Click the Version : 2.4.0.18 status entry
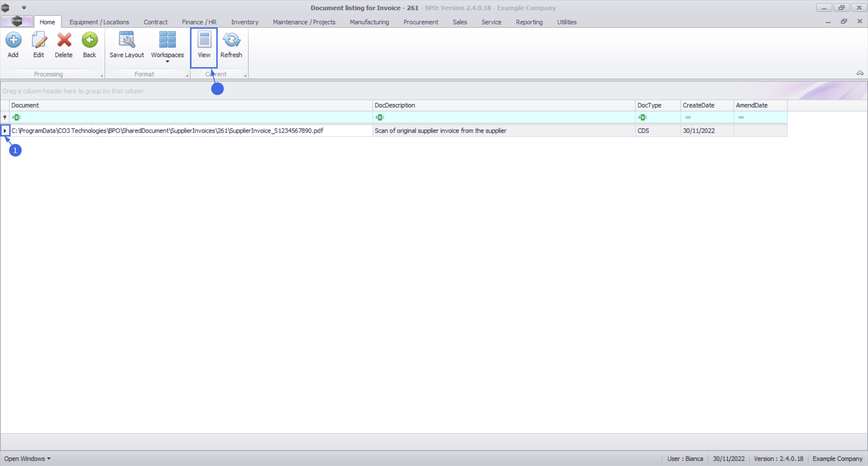This screenshot has width=868, height=466. [778, 459]
